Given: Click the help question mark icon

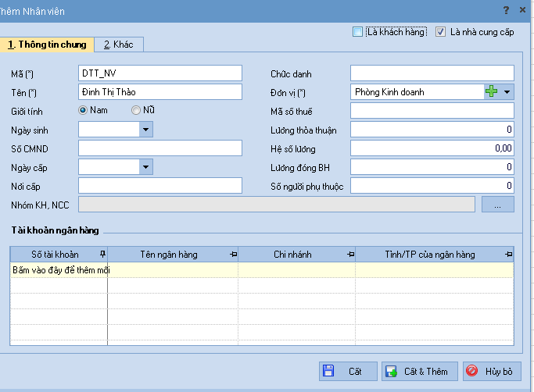Looking at the screenshot, I should pyautogui.click(x=507, y=10).
